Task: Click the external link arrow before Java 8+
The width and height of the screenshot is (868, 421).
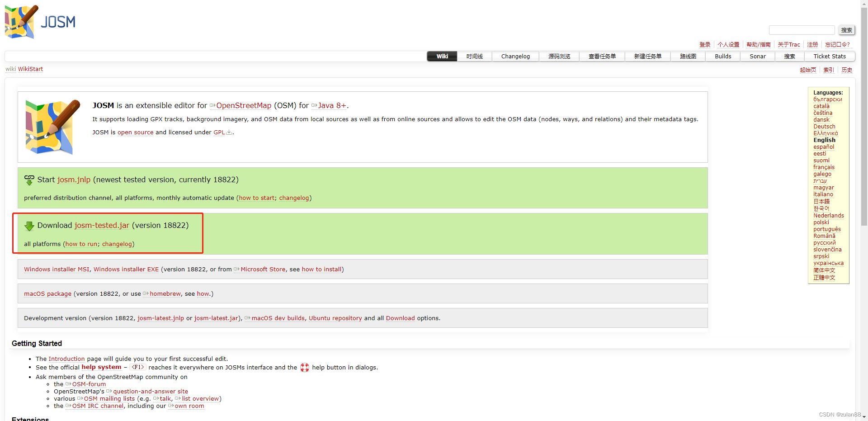Action: 314,105
